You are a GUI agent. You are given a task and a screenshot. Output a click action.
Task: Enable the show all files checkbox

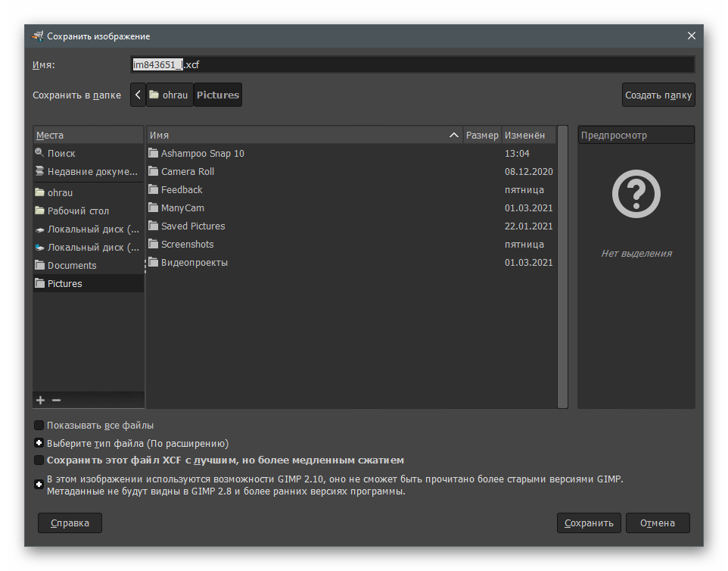coord(39,426)
